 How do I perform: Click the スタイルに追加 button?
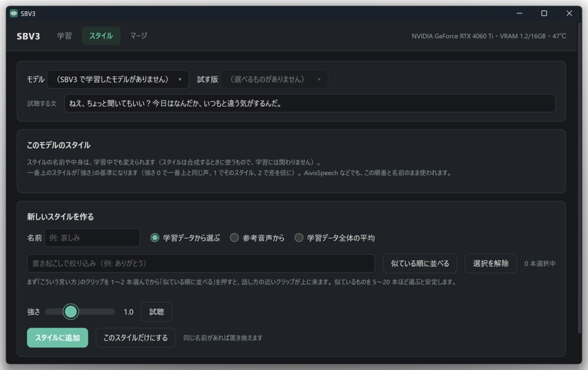click(57, 338)
